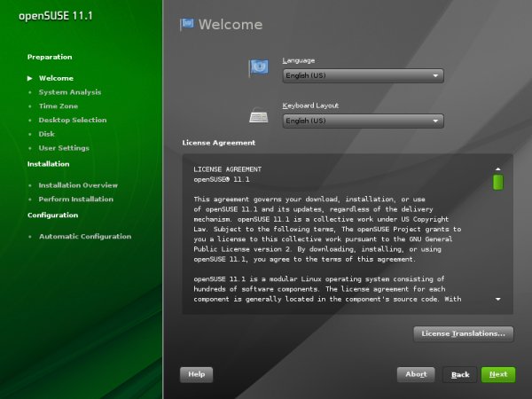Select Desktop Selection step
Image resolution: width=532 pixels, height=399 pixels.
(73, 120)
